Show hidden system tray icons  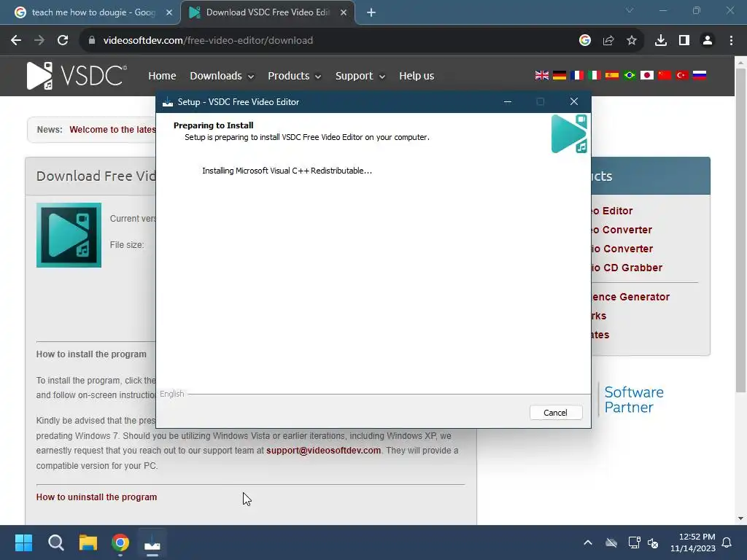point(588,542)
